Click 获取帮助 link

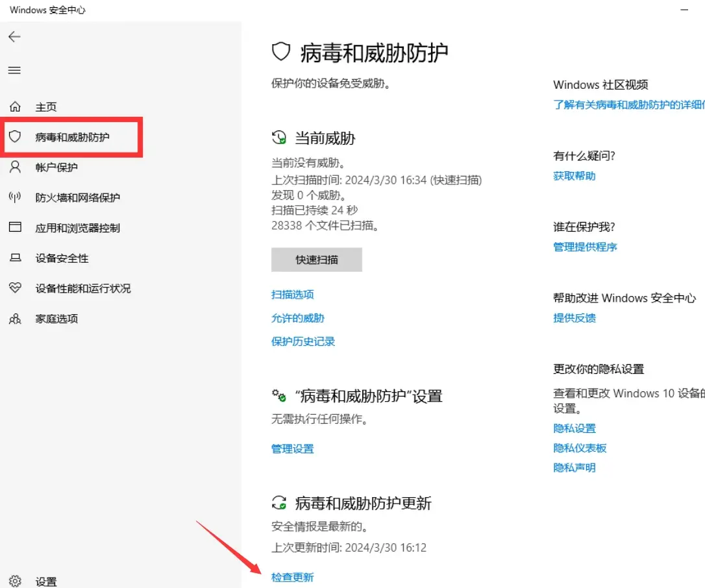point(575,176)
